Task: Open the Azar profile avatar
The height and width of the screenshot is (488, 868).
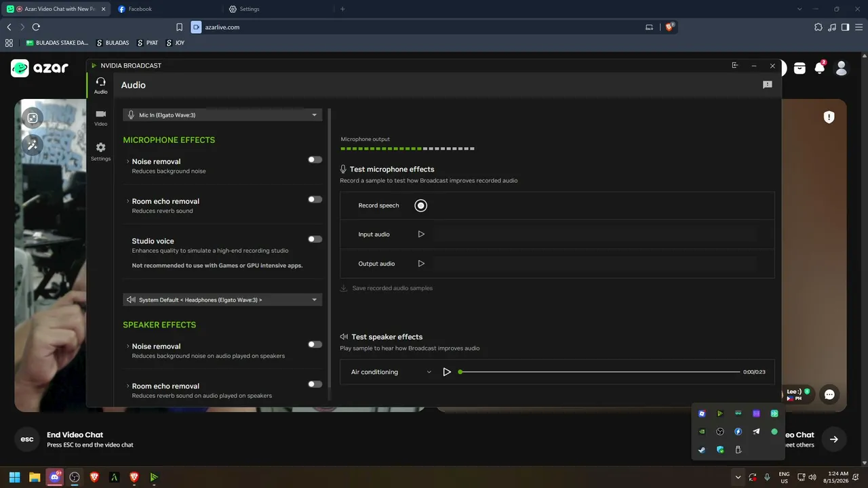Action: coord(842,68)
